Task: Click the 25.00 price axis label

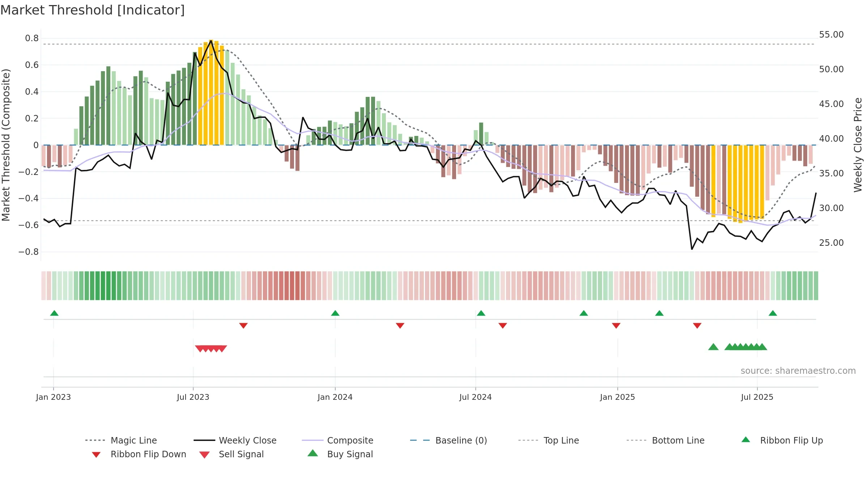Action: [831, 243]
